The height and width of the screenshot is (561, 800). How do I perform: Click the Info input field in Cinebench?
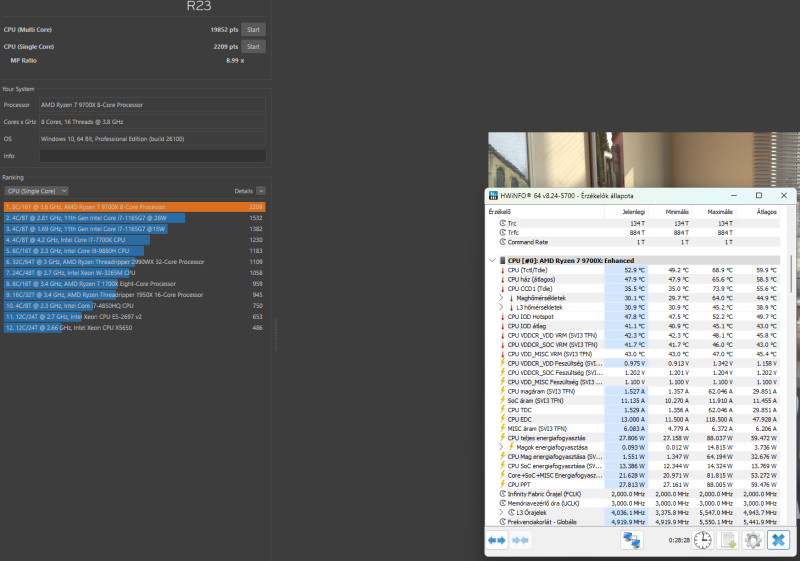[x=153, y=156]
